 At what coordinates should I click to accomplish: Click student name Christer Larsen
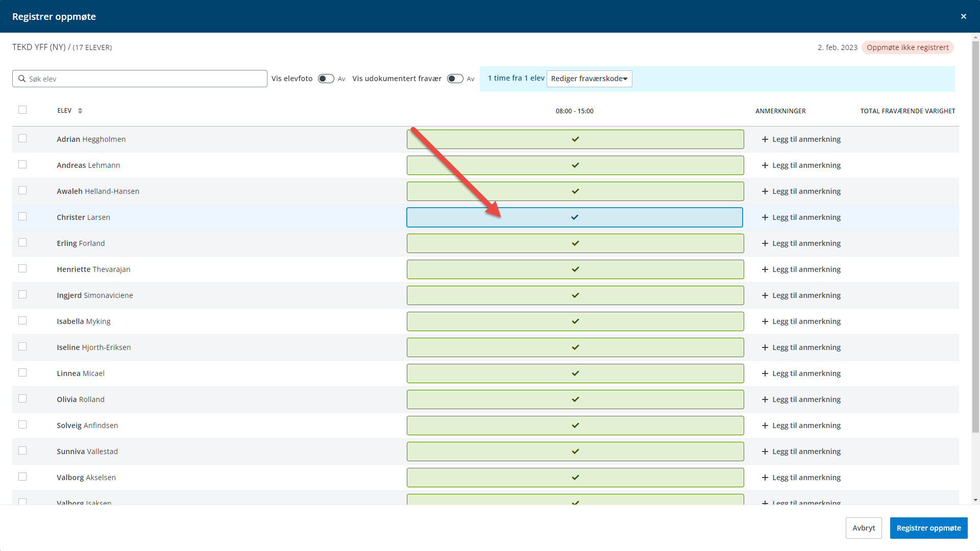(83, 217)
